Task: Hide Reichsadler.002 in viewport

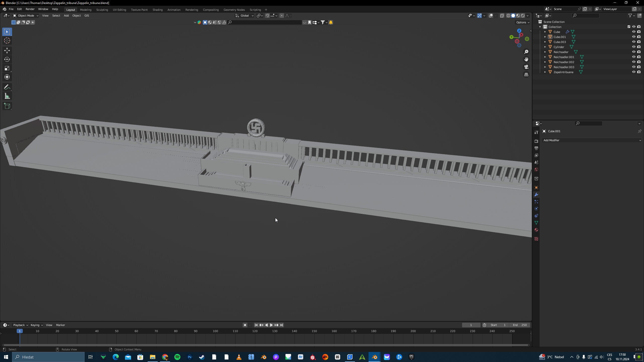Action: (x=634, y=62)
